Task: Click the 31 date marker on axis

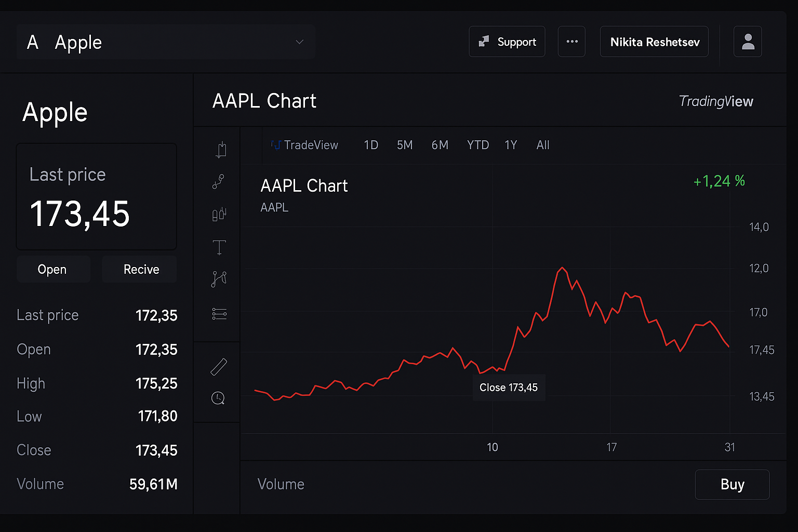Action: click(x=730, y=447)
